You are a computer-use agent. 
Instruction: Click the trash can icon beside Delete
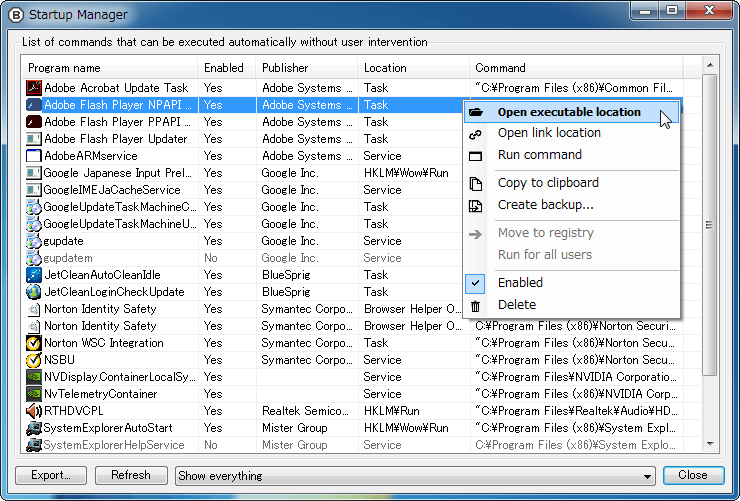(x=476, y=307)
